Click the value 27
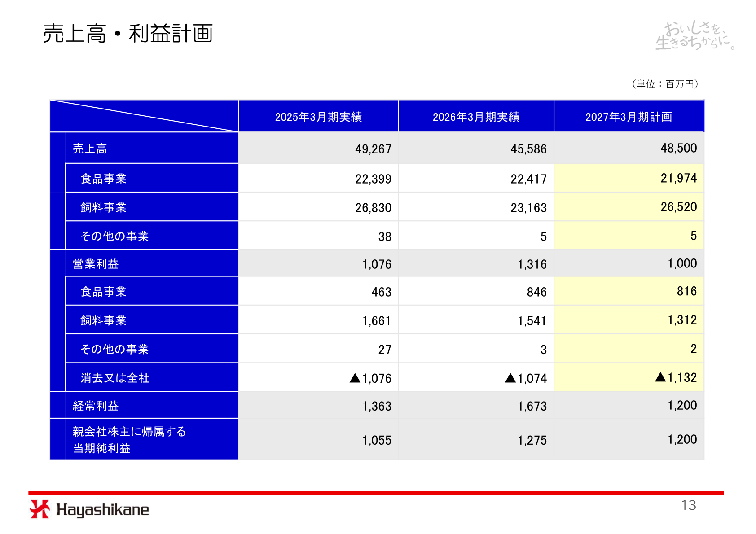This screenshot has height=534, width=756. click(385, 350)
